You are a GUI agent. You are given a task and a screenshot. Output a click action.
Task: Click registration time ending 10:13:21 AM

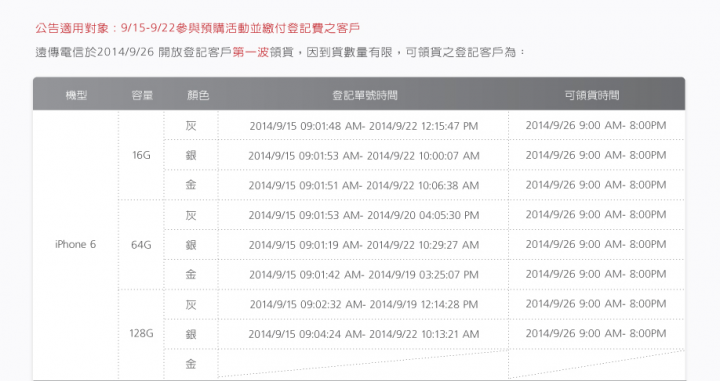(x=364, y=334)
